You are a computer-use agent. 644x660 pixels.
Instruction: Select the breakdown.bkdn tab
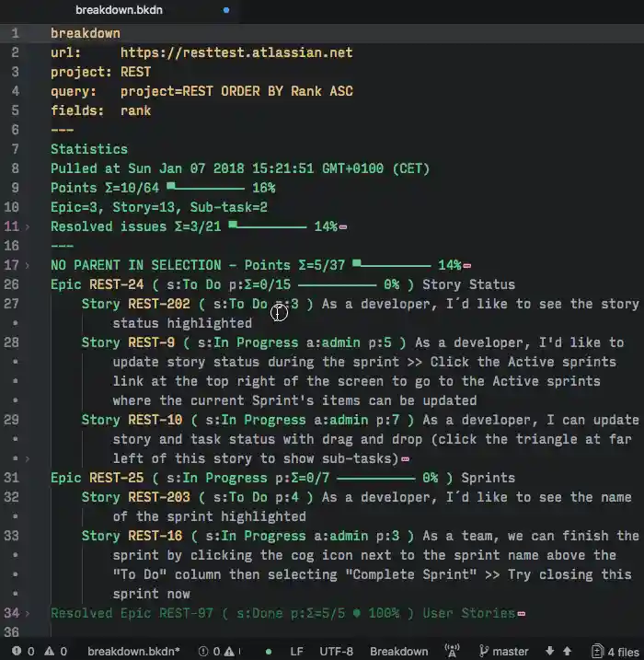click(120, 10)
